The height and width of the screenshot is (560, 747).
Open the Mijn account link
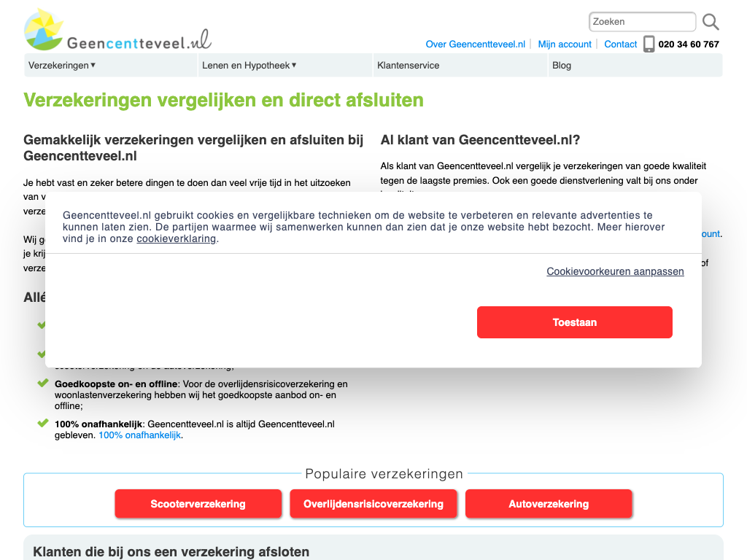point(565,44)
